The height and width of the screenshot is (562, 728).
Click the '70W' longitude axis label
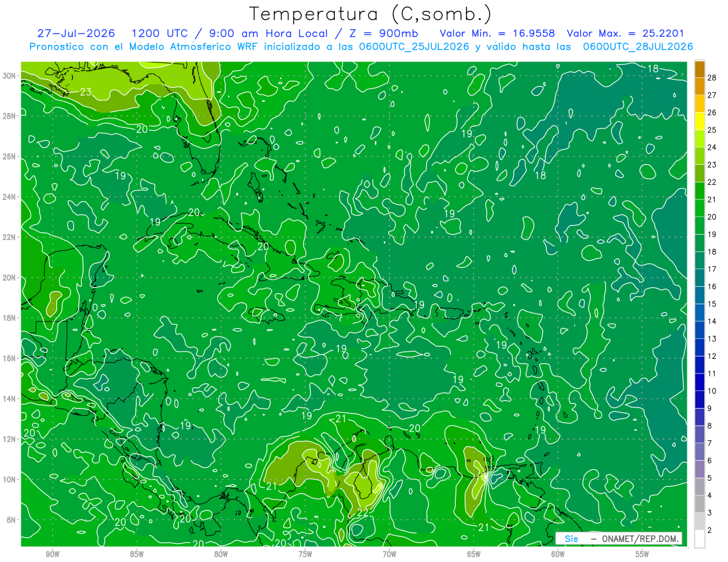pos(389,554)
